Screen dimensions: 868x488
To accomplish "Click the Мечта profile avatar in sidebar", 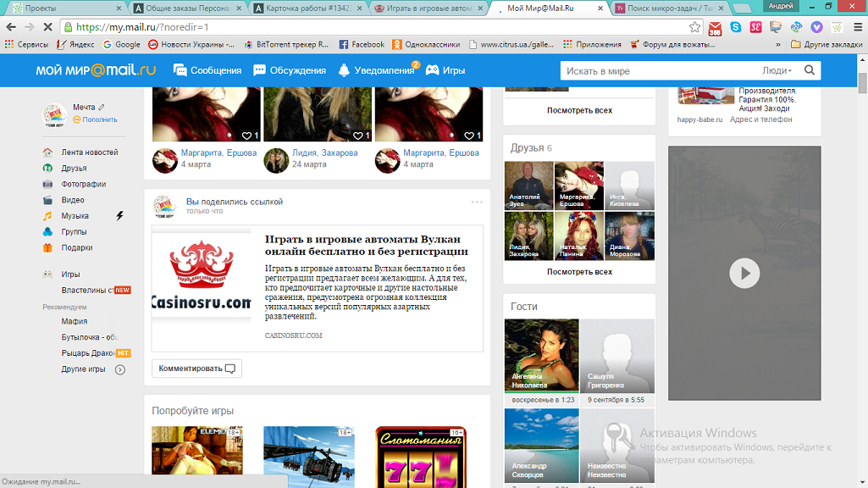I will point(55,114).
